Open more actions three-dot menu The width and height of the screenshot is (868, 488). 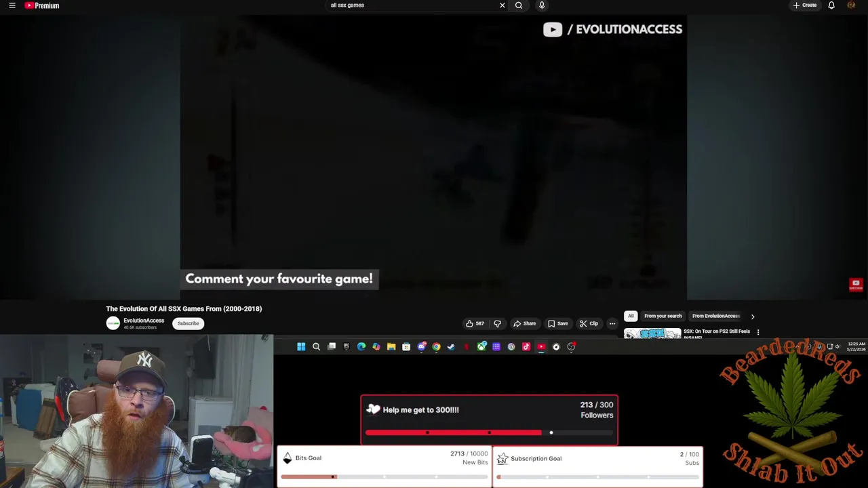click(x=612, y=323)
